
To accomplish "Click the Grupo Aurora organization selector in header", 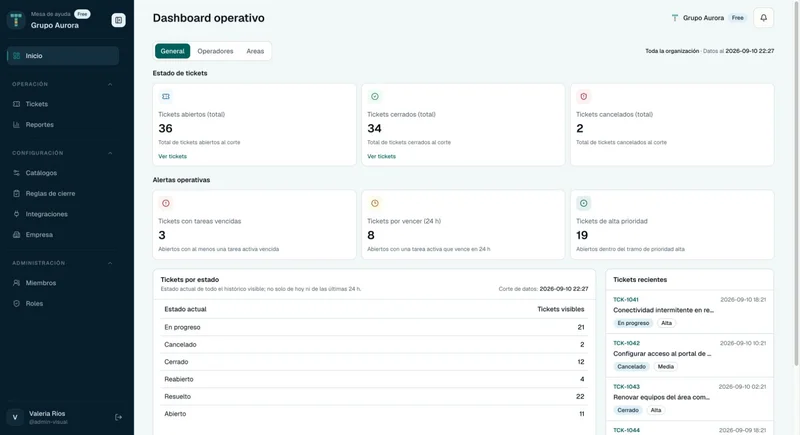I will [708, 18].
